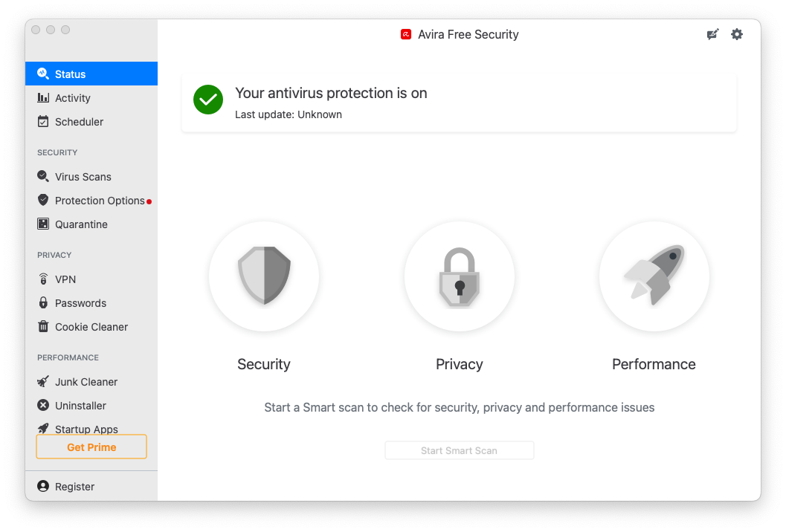Click Register at the sidebar bottom

point(74,487)
